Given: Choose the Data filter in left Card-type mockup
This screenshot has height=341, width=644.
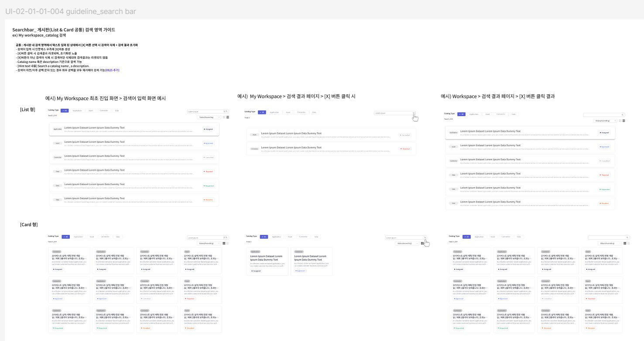Looking at the screenshot, I should pos(118,237).
